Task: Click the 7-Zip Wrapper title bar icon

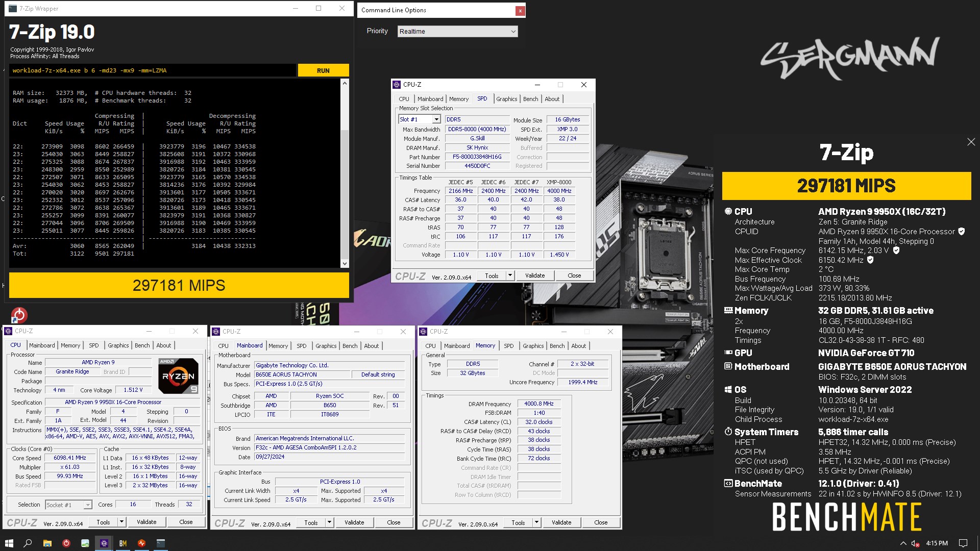Action: (13, 8)
